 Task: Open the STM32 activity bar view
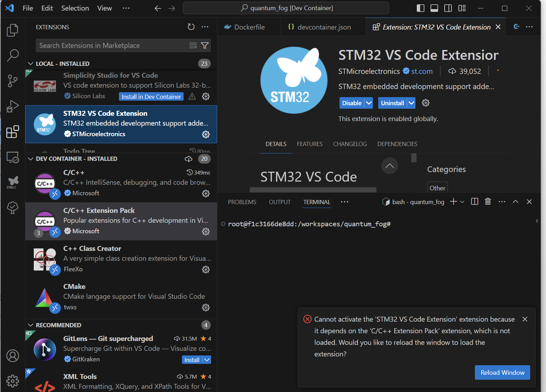coord(13,182)
